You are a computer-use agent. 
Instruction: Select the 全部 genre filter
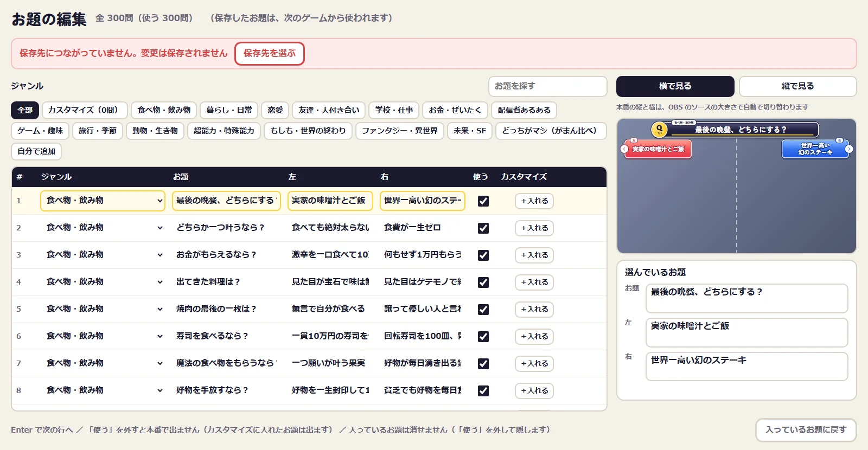point(25,110)
